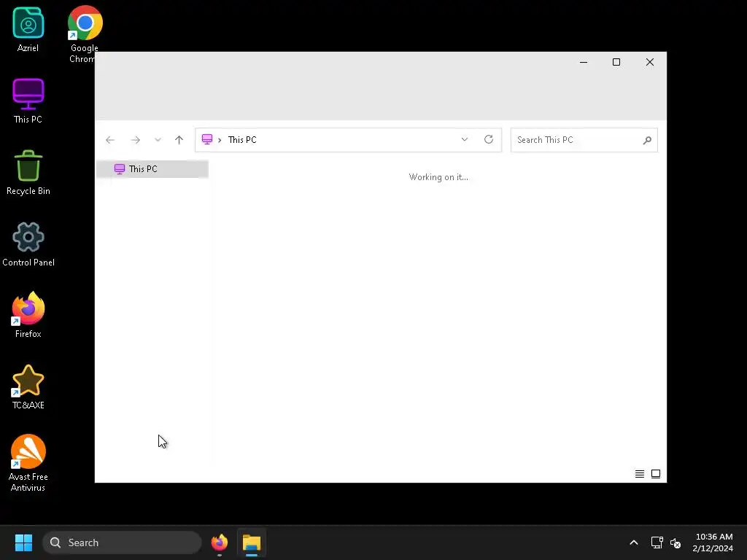Select the This PC desktop icon
Image resolution: width=747 pixels, height=560 pixels.
[x=28, y=101]
